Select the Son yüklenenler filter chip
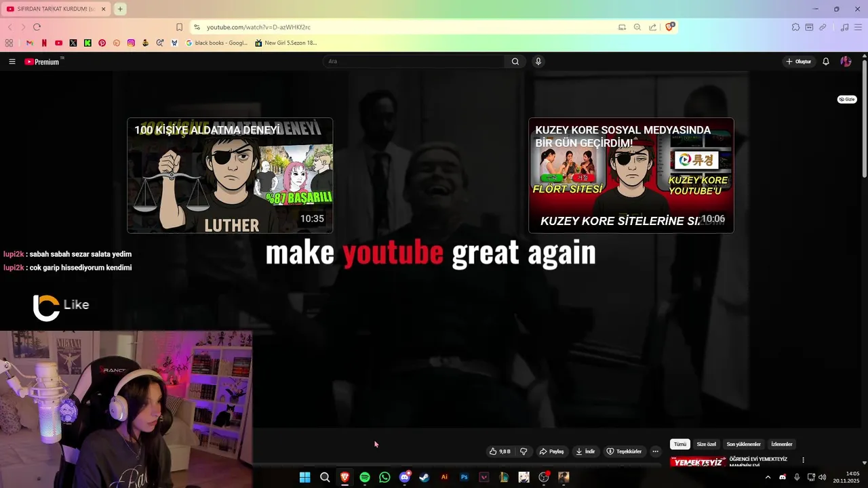The height and width of the screenshot is (488, 868). coord(744,444)
